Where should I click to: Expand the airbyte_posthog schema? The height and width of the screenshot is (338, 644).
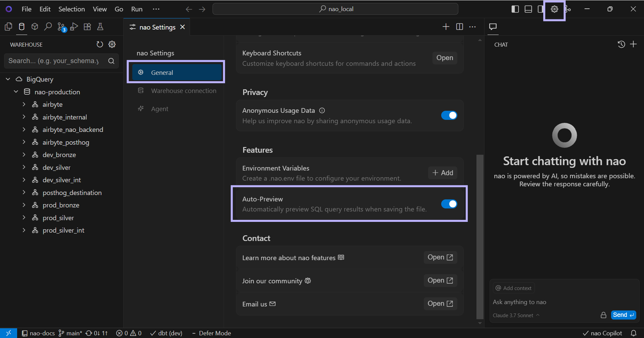click(24, 142)
